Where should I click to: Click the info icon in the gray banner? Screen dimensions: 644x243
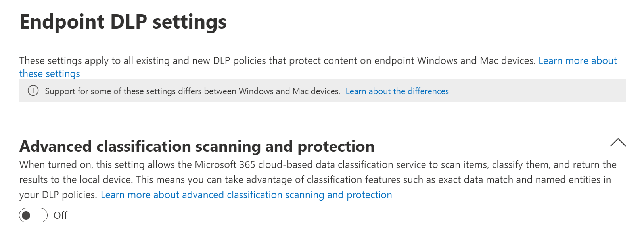pos(33,91)
